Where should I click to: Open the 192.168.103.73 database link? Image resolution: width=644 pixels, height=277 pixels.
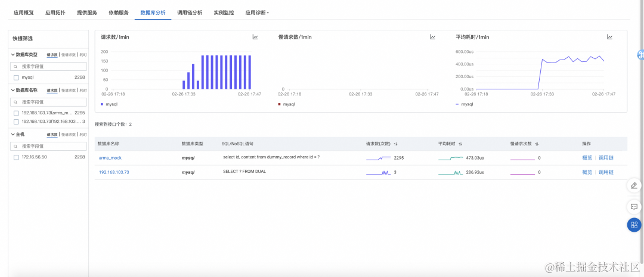tap(114, 172)
